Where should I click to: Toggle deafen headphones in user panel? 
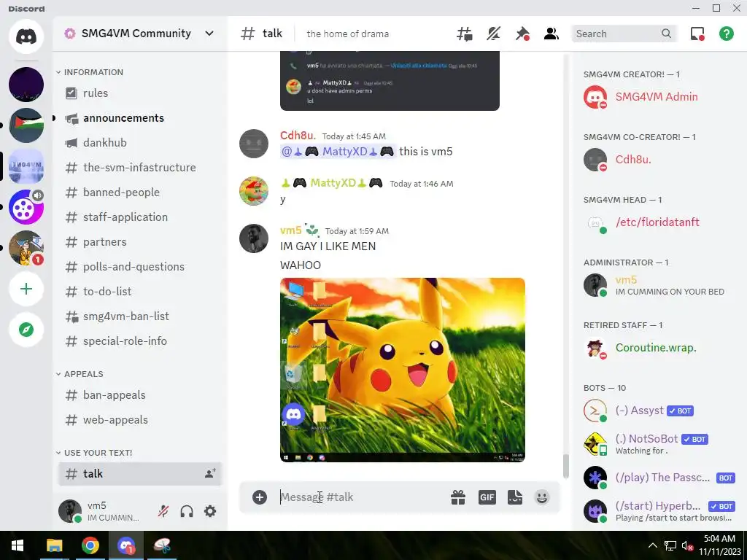point(187,511)
